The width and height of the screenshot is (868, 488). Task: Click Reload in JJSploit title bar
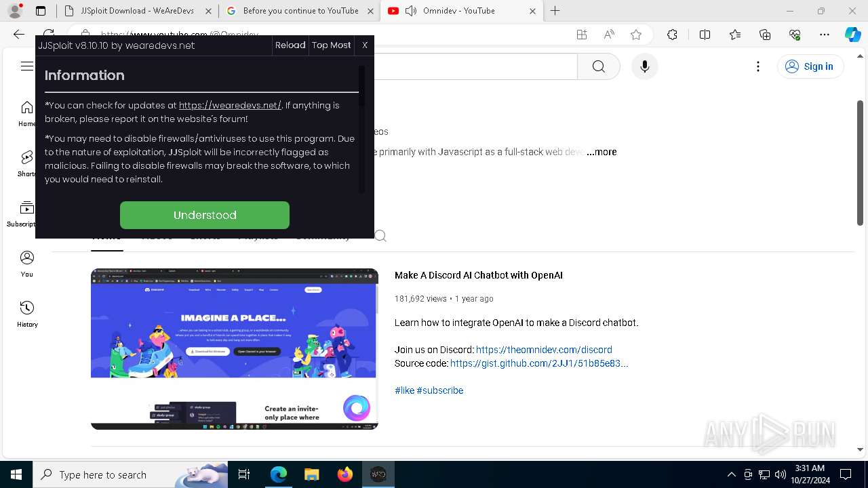point(290,45)
